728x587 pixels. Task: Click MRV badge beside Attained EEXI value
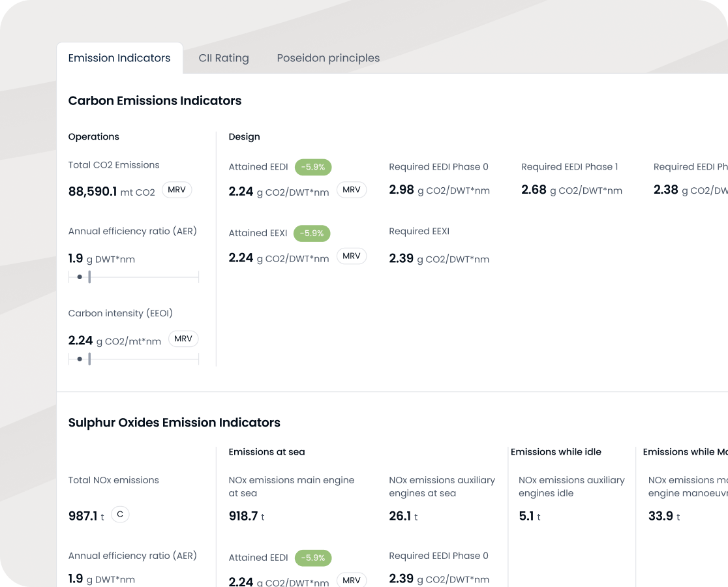pos(352,256)
